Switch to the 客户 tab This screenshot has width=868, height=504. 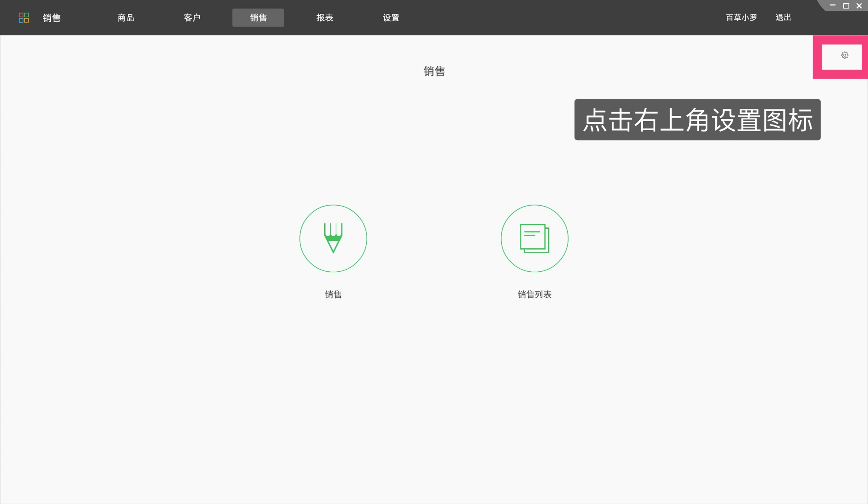[192, 17]
